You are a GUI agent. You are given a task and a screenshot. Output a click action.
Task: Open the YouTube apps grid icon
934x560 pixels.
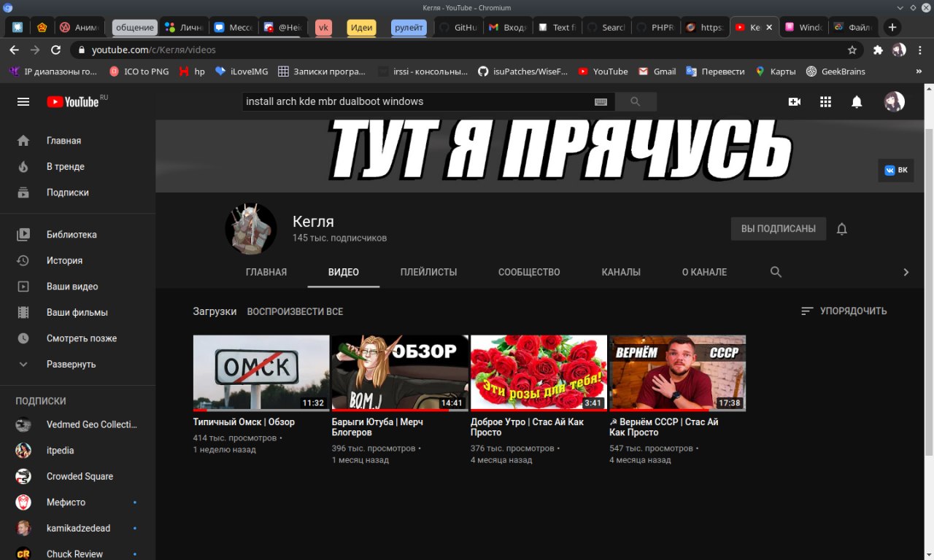825,102
